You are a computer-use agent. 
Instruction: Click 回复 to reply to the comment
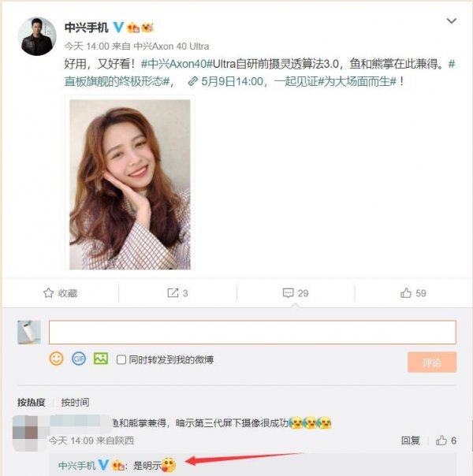(411, 441)
